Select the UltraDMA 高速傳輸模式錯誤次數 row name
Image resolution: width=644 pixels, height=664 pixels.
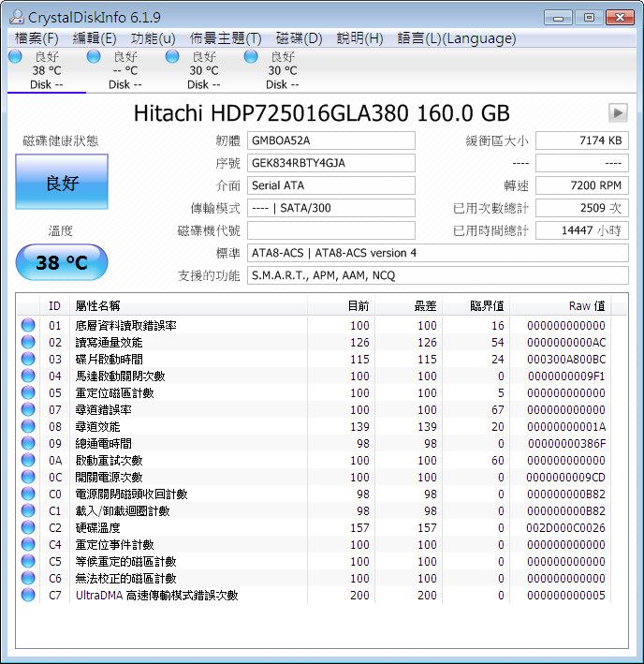tap(157, 596)
